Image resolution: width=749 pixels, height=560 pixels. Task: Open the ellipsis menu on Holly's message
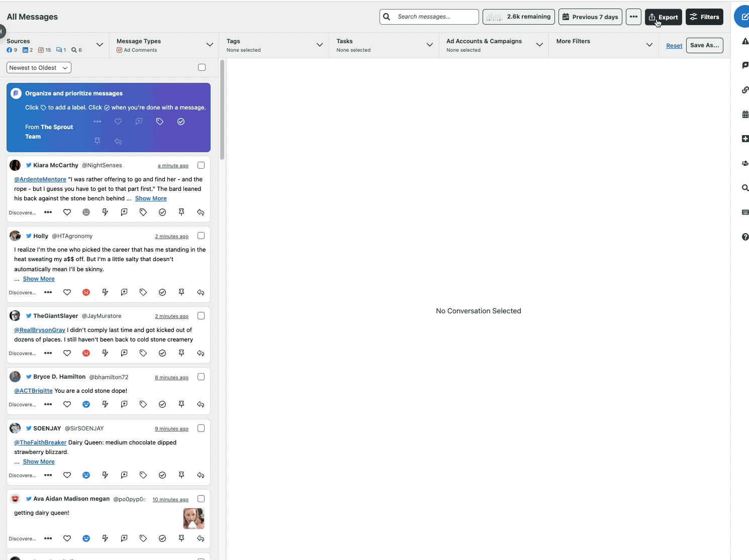click(x=48, y=292)
